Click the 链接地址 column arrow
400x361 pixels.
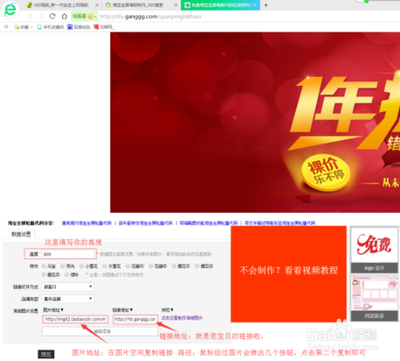tap(132, 310)
